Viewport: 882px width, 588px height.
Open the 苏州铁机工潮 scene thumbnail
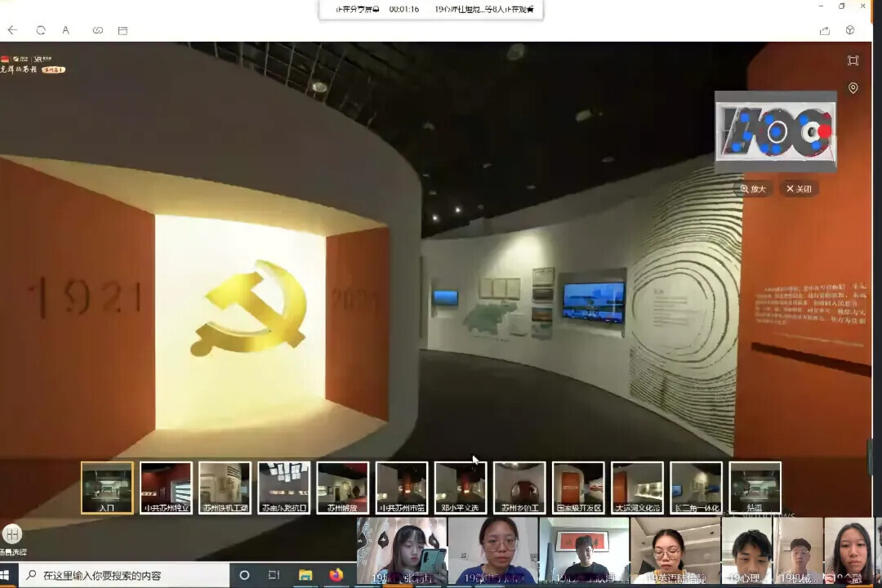tap(225, 488)
